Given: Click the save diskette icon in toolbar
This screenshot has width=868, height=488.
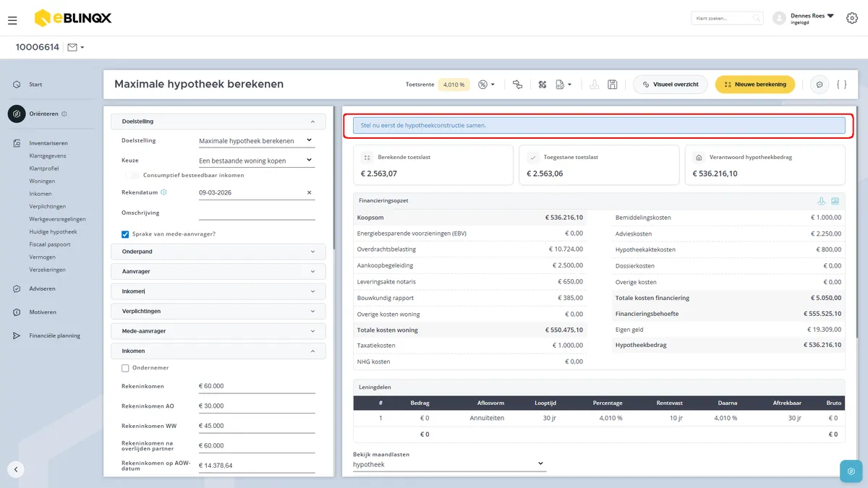Looking at the screenshot, I should 613,85.
